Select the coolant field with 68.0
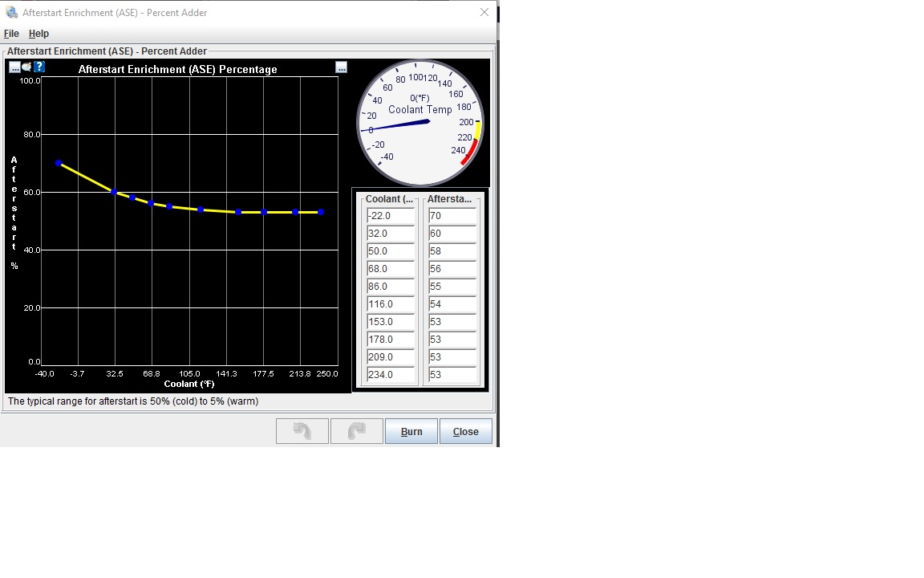The image size is (924, 578). click(x=391, y=269)
